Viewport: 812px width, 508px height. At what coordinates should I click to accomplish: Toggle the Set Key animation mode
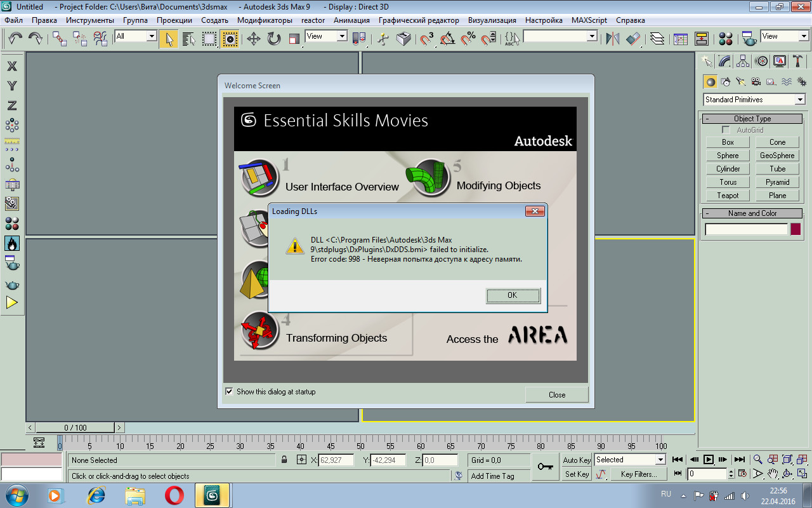coord(577,474)
